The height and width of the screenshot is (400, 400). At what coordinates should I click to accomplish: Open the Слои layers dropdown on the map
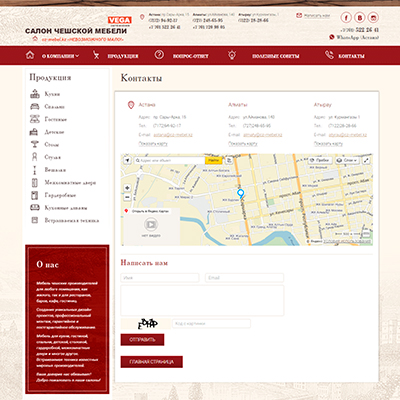(347, 160)
